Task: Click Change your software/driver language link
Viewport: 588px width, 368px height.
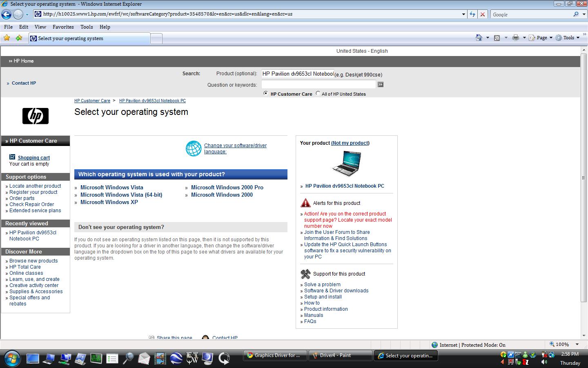Action: pyautogui.click(x=235, y=148)
